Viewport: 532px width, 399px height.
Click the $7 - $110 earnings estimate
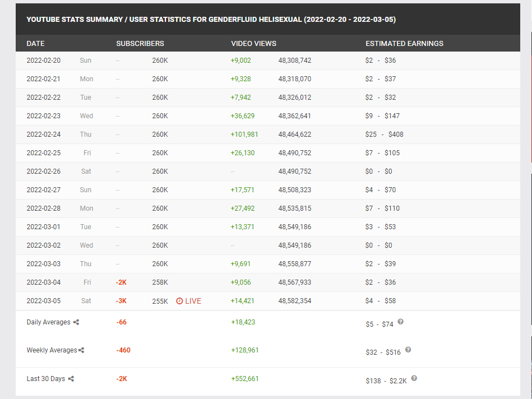(x=383, y=208)
